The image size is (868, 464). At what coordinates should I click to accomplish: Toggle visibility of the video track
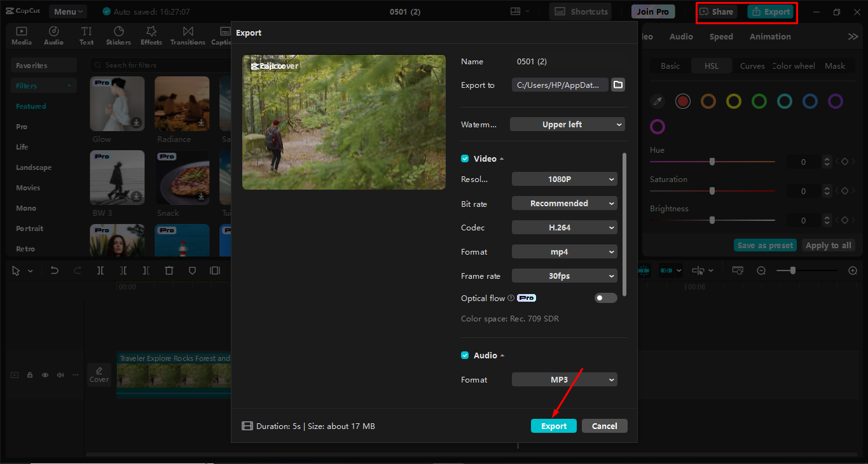coord(45,375)
